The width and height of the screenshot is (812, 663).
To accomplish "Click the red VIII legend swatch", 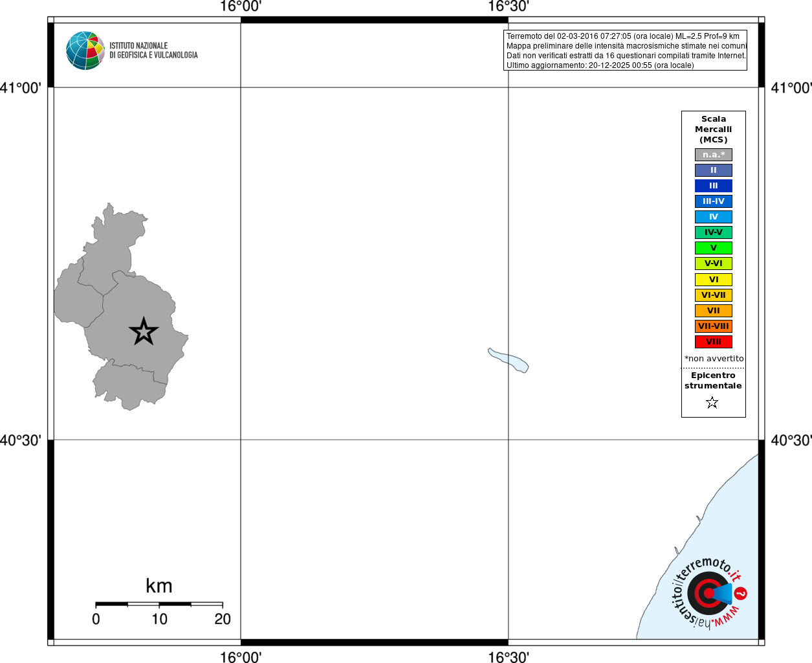I will [714, 342].
